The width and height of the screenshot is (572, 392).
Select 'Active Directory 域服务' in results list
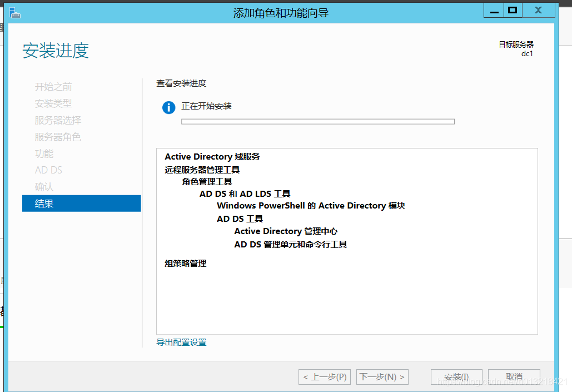point(212,157)
